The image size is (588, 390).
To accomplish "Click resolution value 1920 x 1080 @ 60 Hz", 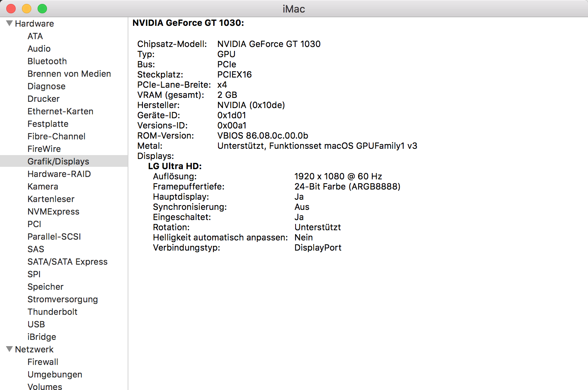I will point(338,176).
